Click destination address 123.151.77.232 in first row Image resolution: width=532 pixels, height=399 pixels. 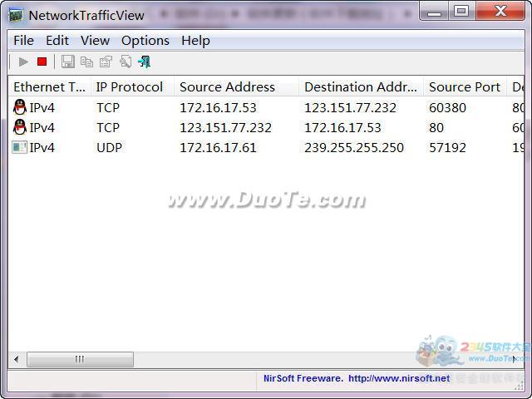pos(350,107)
